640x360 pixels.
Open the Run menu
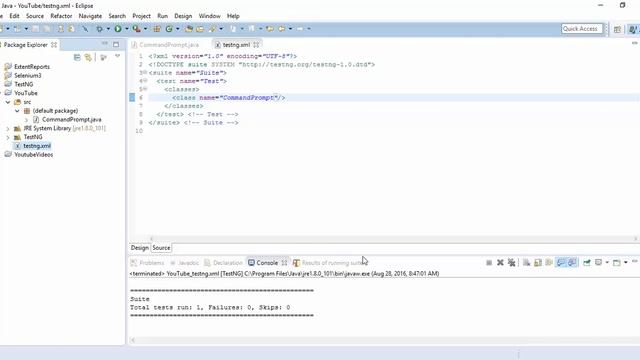[162, 16]
